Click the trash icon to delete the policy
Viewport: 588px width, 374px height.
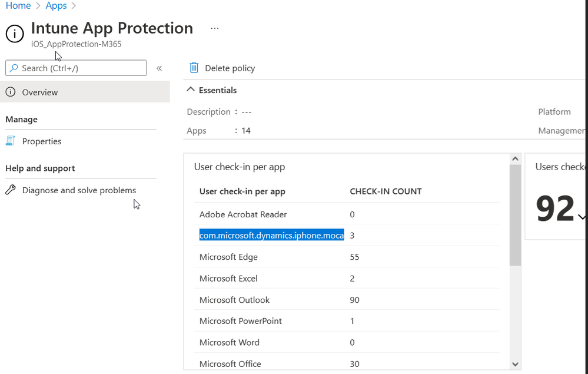click(x=194, y=68)
